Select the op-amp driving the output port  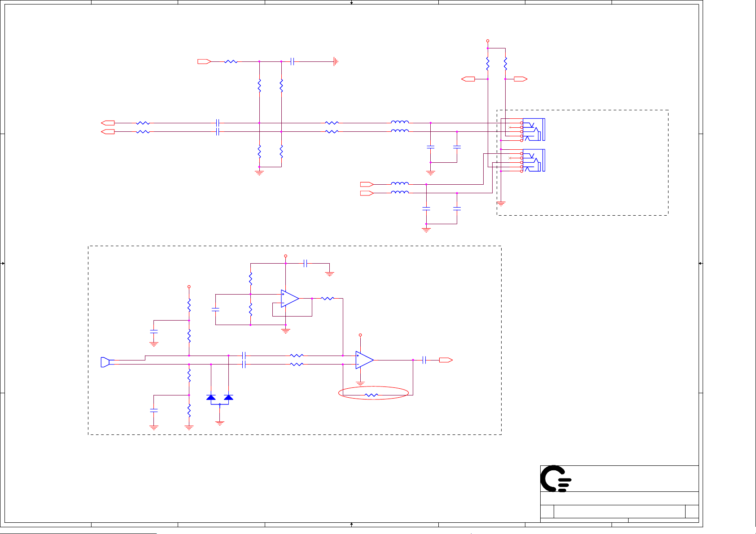(x=365, y=360)
